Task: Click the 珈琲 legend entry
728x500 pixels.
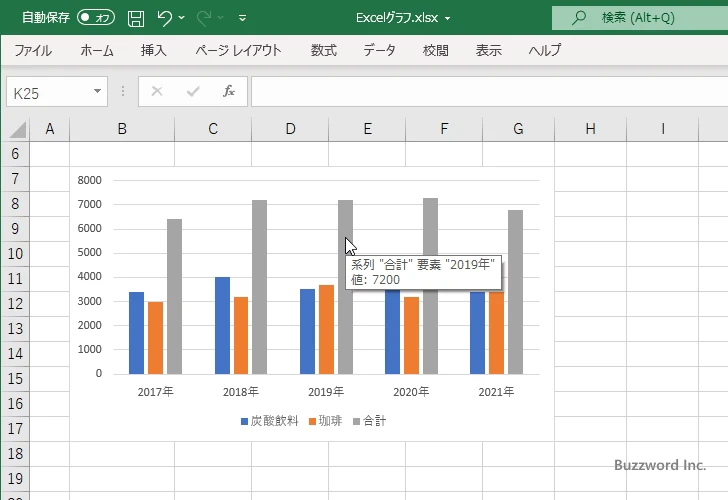Action: 325,421
